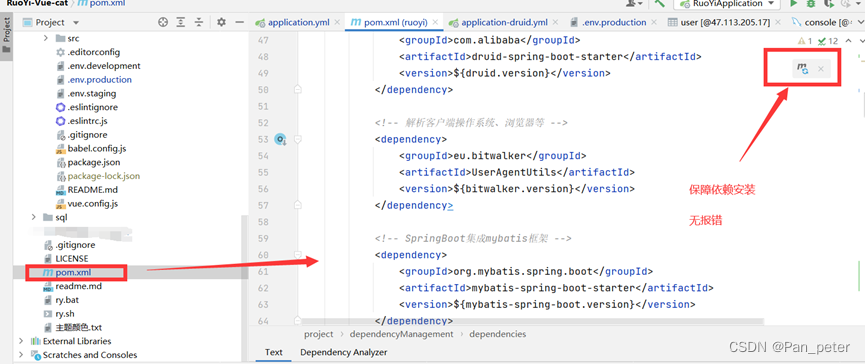The image size is (865, 364).
Task: Click the Expand All icon in Project panel
Action: coord(180,22)
